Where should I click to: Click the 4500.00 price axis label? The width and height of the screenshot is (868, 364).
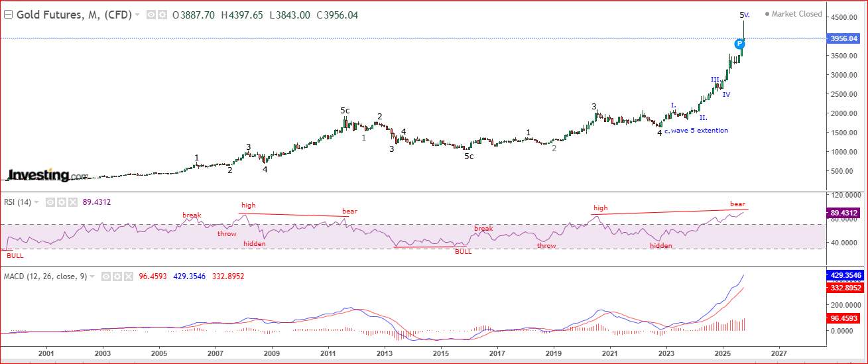(x=844, y=17)
